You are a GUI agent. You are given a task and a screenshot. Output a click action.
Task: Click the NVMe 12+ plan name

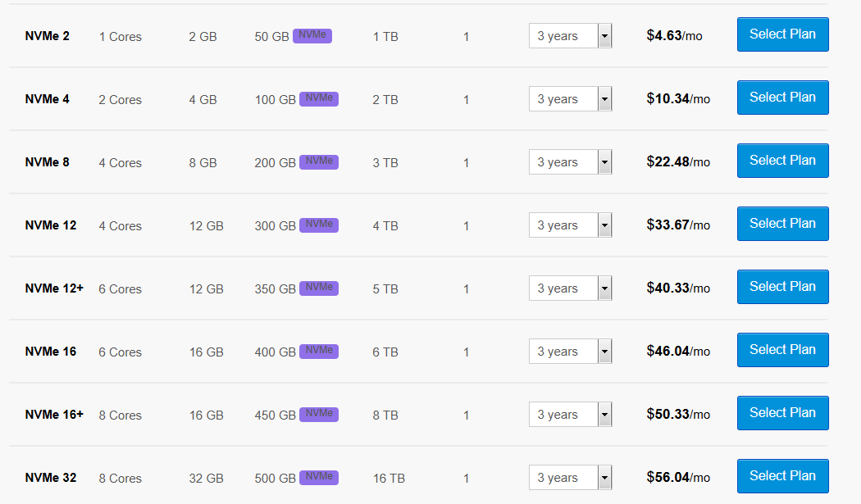[54, 288]
